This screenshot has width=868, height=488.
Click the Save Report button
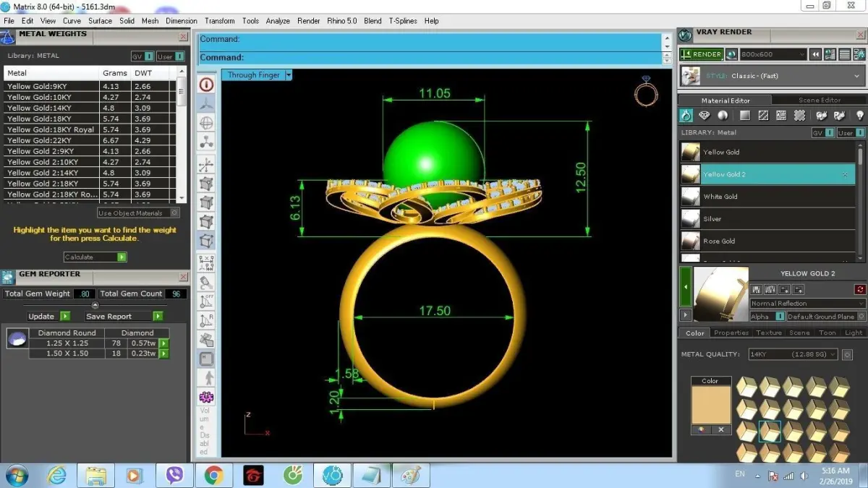[123, 317]
